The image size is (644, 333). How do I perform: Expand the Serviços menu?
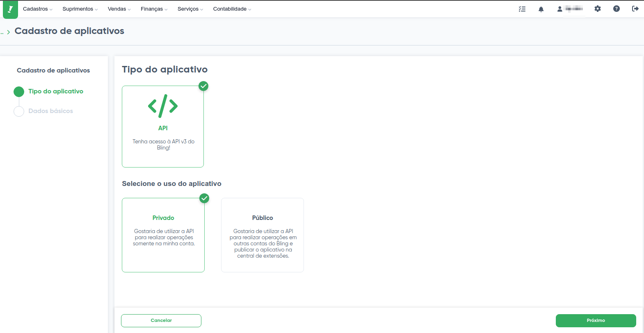[190, 9]
